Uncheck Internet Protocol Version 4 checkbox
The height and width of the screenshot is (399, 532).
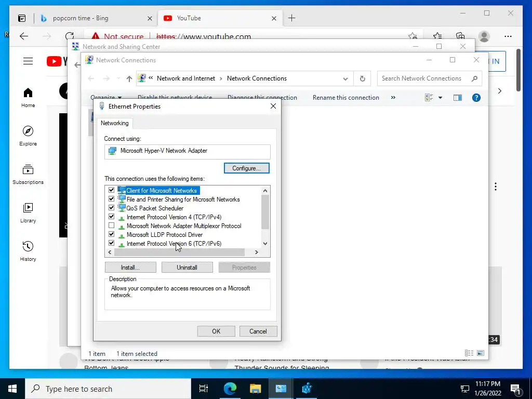pos(111,217)
